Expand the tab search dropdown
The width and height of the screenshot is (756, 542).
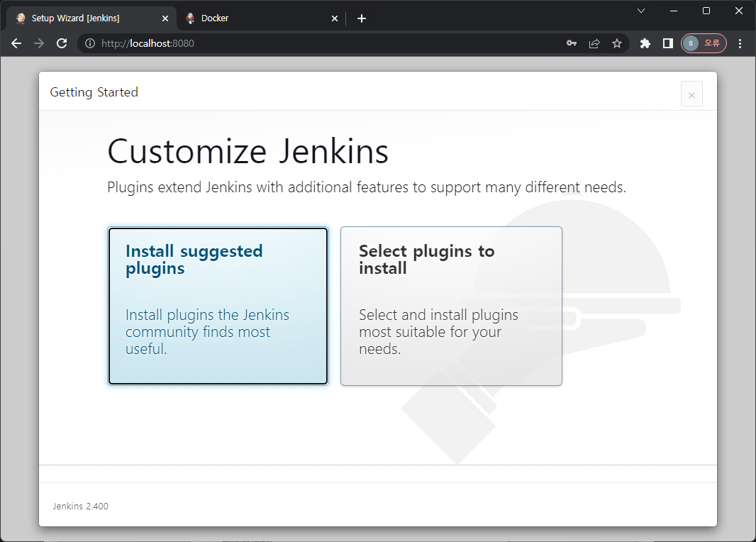641,11
